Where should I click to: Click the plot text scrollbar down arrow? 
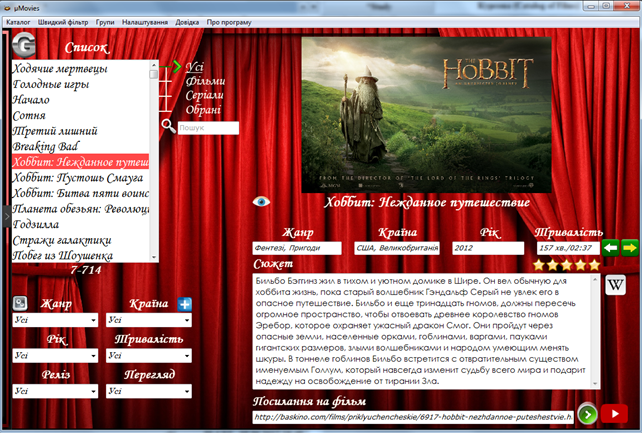595,384
